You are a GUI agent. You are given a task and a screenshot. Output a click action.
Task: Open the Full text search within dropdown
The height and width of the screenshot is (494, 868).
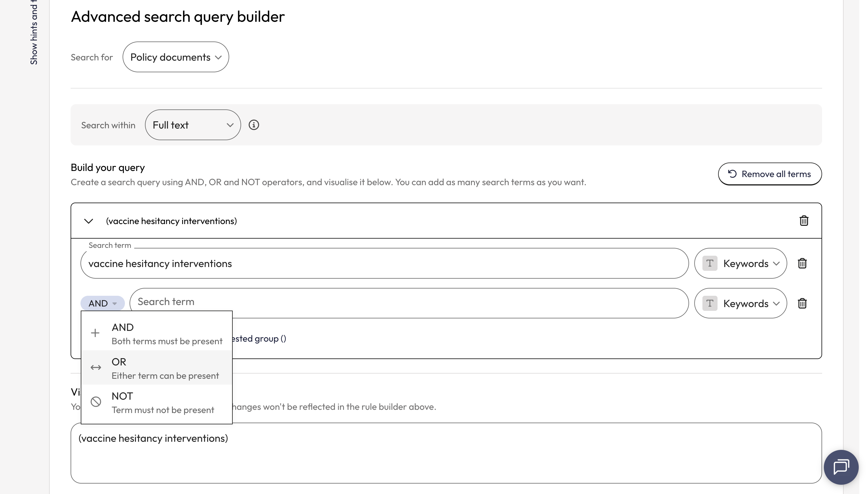click(193, 125)
